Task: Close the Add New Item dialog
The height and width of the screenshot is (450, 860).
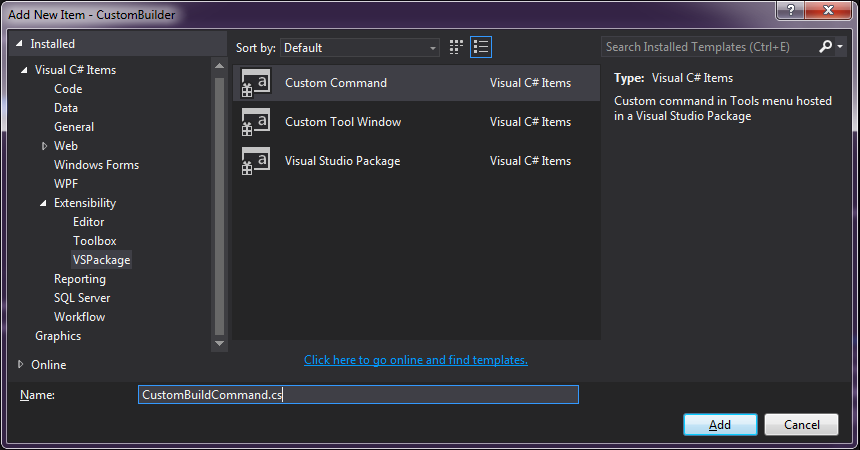Action: coord(828,10)
